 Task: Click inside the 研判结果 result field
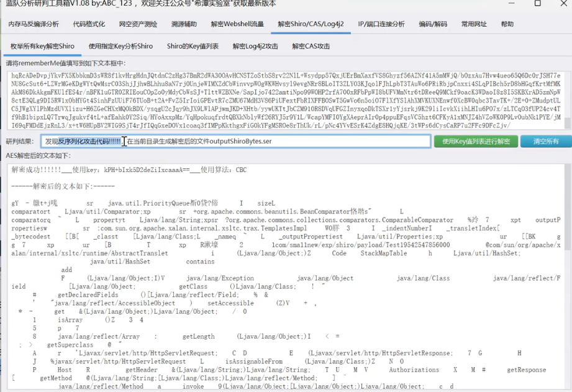235,141
